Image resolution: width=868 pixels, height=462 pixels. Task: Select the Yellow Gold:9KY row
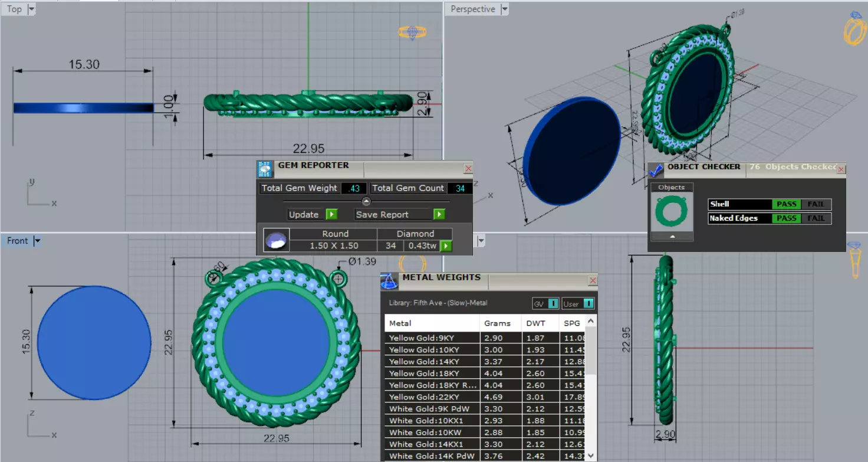[x=486, y=338]
